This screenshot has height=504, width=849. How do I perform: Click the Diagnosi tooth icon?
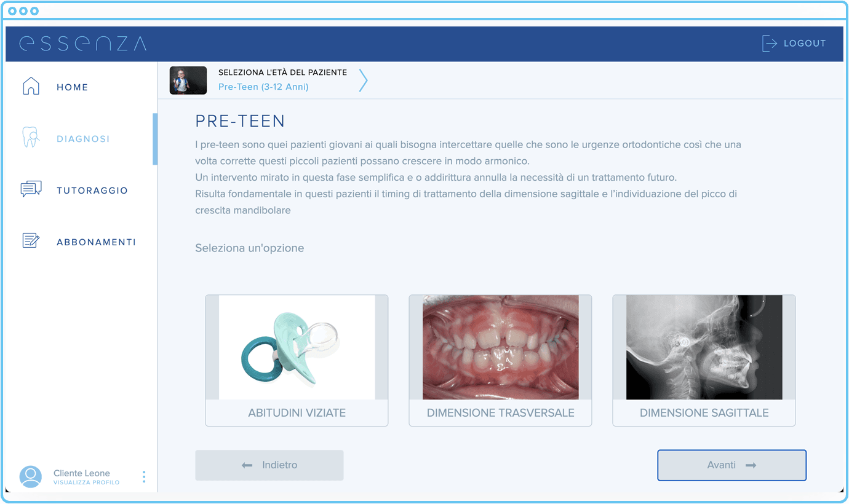coord(31,138)
